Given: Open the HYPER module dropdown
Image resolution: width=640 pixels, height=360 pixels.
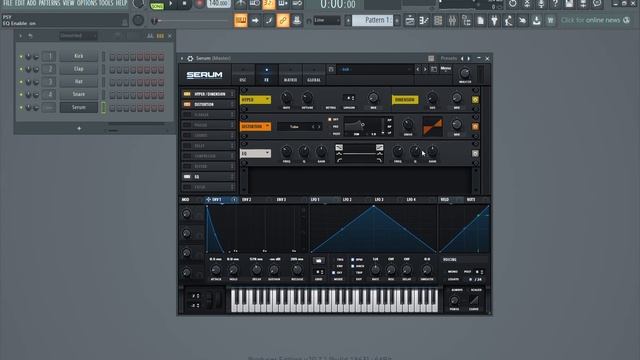Looking at the screenshot, I should 256,100.
